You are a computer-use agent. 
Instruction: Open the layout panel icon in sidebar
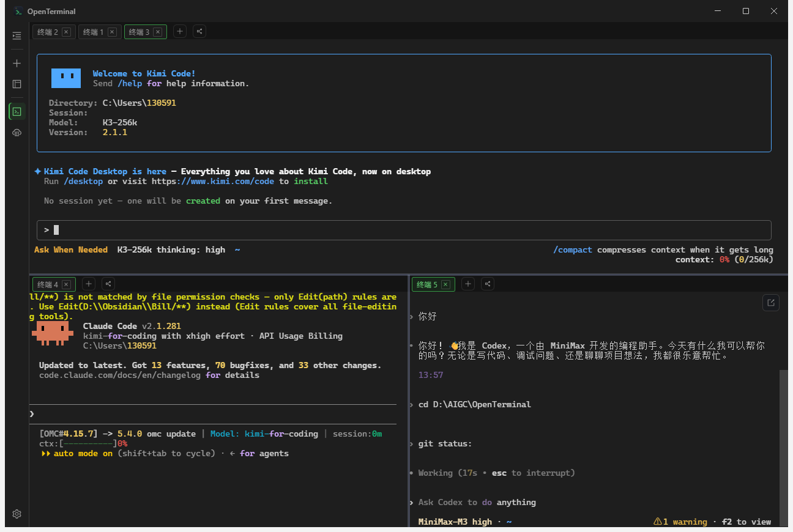pyautogui.click(x=17, y=84)
